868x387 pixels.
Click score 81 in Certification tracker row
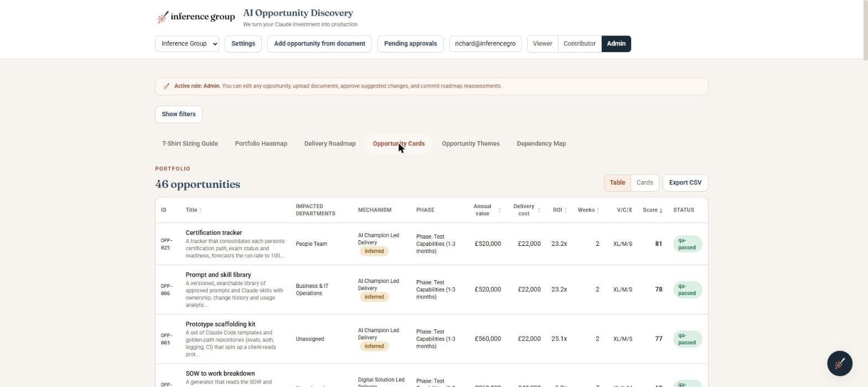coord(658,244)
